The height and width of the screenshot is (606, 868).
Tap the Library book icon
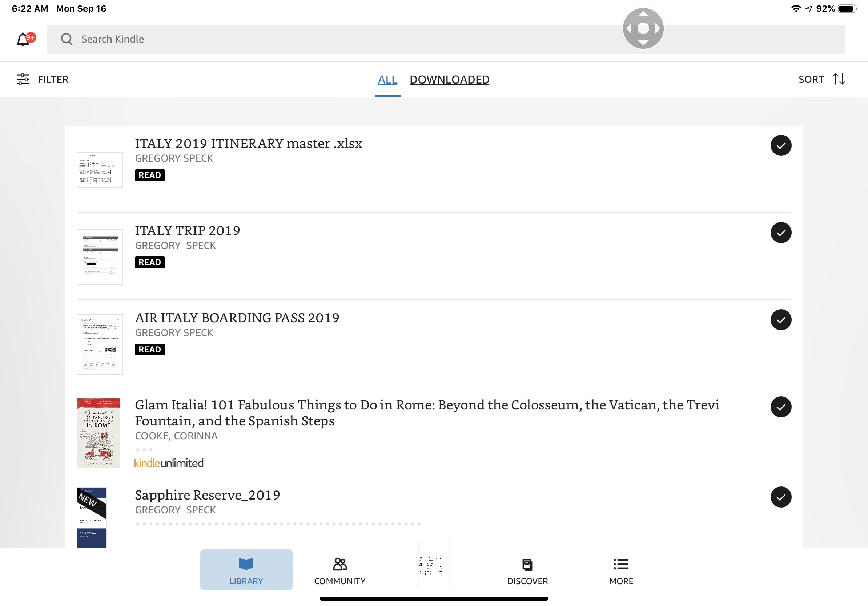tap(246, 564)
